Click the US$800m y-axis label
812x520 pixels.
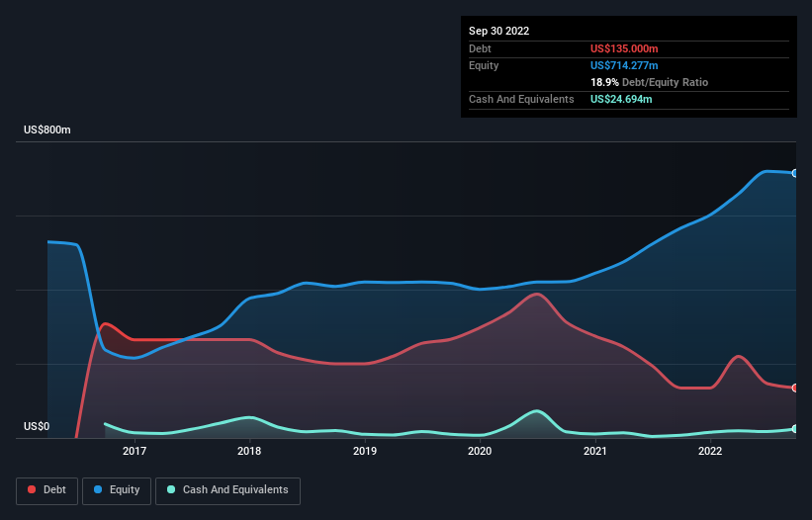pos(47,130)
